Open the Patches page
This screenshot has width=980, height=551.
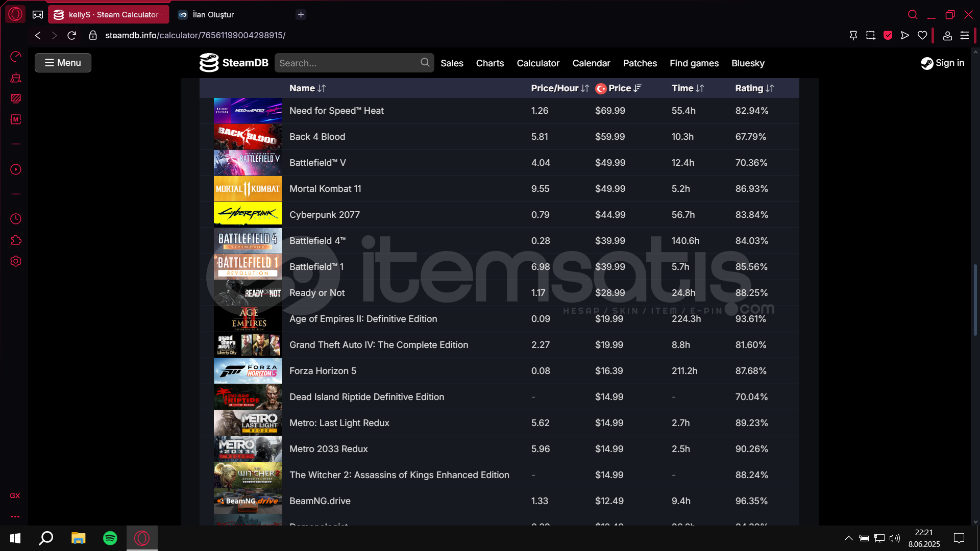click(640, 63)
